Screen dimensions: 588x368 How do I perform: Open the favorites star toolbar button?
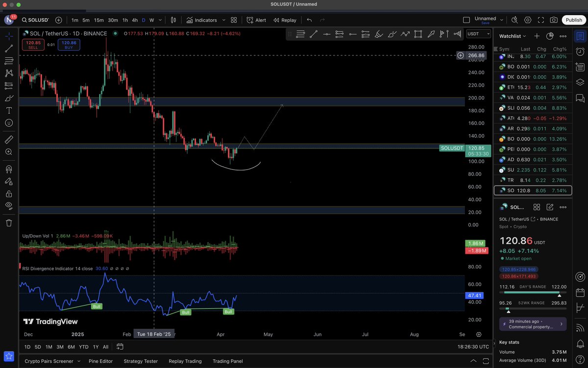pos(9,356)
